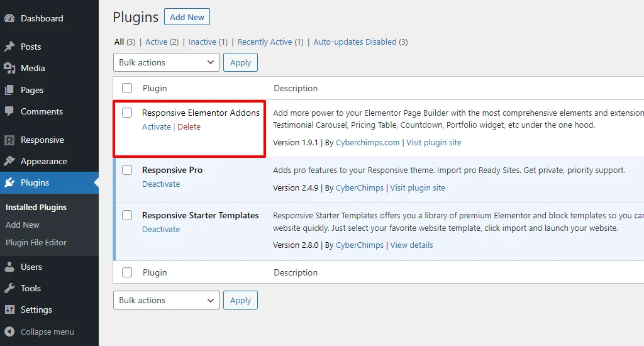Check the Responsive Pro checkbox
This screenshot has width=644, height=346.
coord(127,170)
